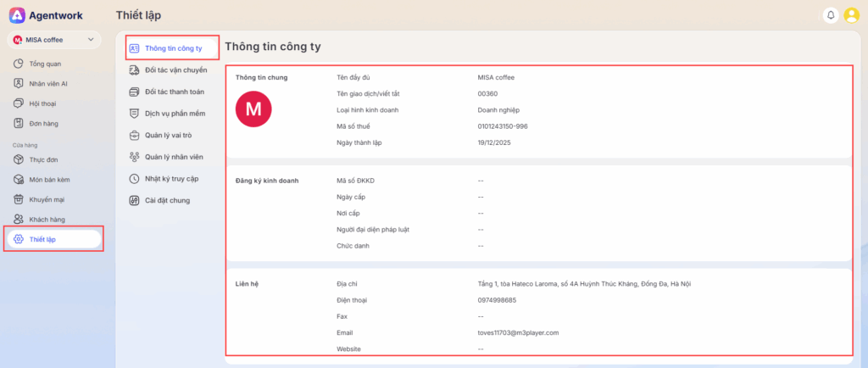Open Dịch vụ phần mềm settings
The height and width of the screenshot is (368, 868).
tap(174, 113)
